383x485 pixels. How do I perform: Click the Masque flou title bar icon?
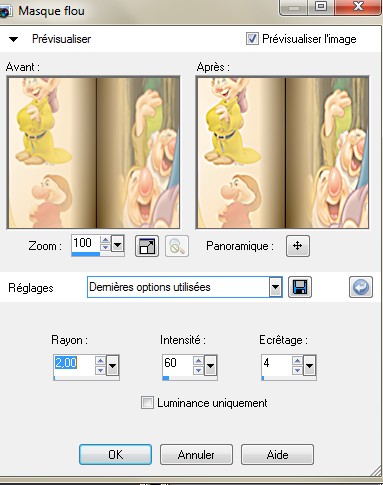(x=5, y=12)
